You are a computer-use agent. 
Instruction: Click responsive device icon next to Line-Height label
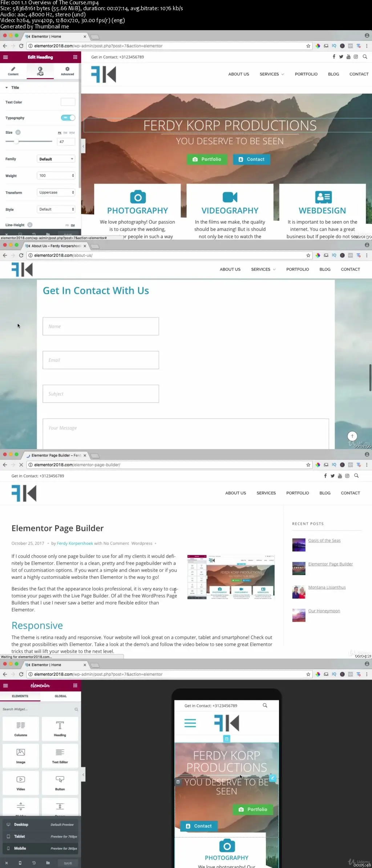click(30, 225)
